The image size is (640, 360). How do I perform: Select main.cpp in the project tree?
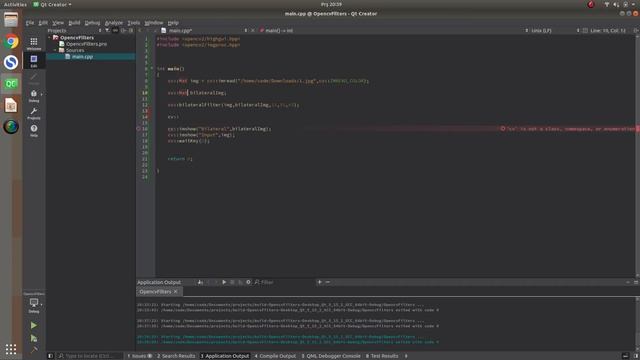82,57
